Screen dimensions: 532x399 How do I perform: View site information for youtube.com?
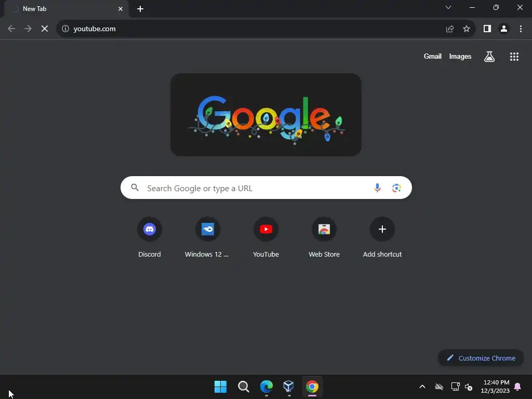point(65,29)
